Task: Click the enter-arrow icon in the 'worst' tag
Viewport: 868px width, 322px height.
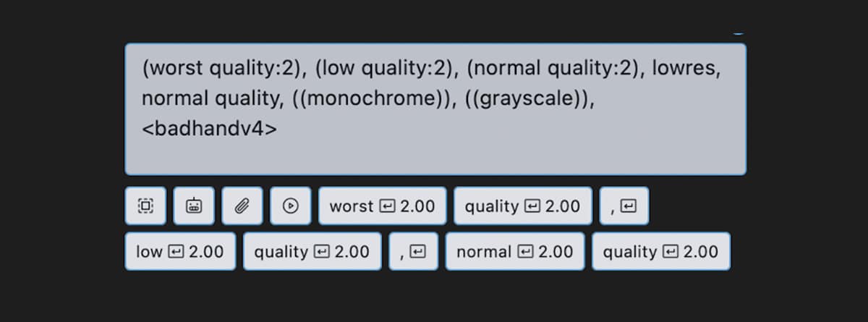Action: (387, 207)
